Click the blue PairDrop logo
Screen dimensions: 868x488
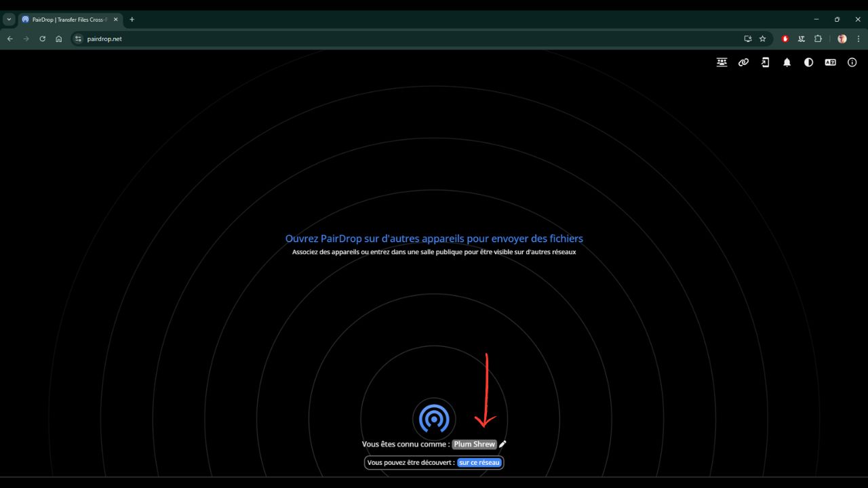(x=434, y=419)
